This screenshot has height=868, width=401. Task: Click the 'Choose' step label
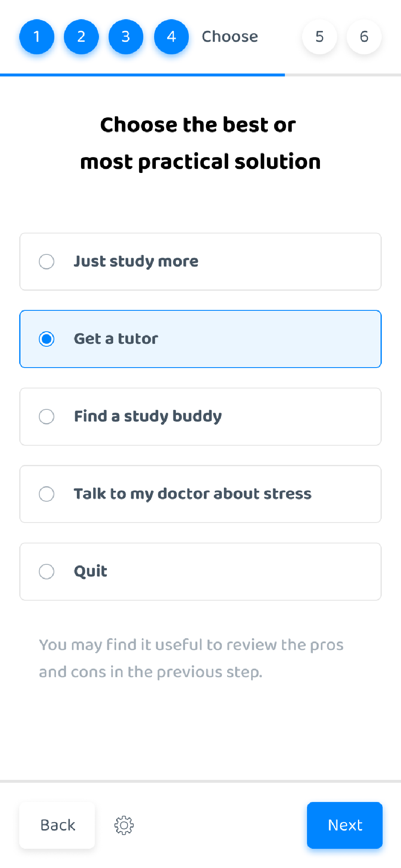(x=230, y=37)
